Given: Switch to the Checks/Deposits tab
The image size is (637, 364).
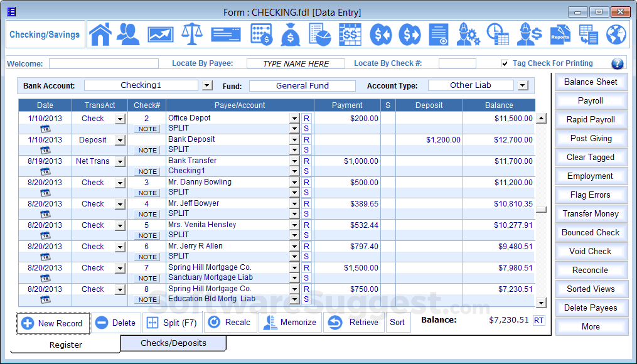Looking at the screenshot, I should [173, 343].
